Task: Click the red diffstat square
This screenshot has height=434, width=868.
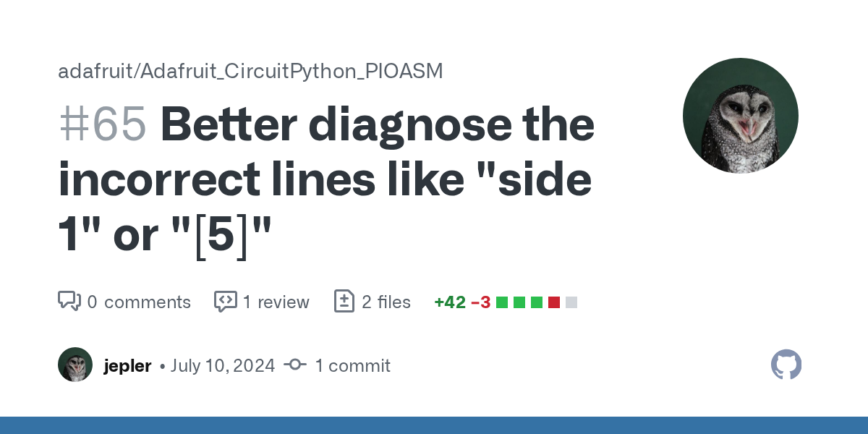Action: tap(554, 302)
